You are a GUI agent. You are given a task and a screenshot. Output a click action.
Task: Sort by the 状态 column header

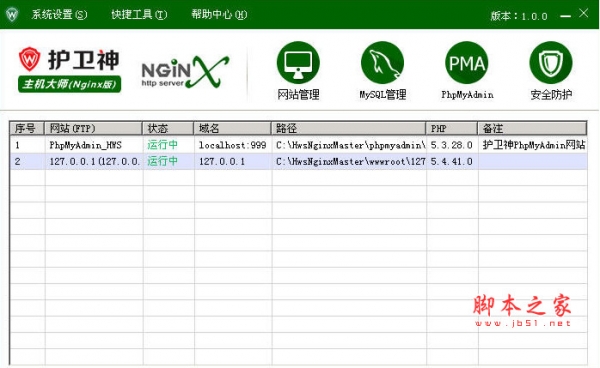tap(168, 129)
